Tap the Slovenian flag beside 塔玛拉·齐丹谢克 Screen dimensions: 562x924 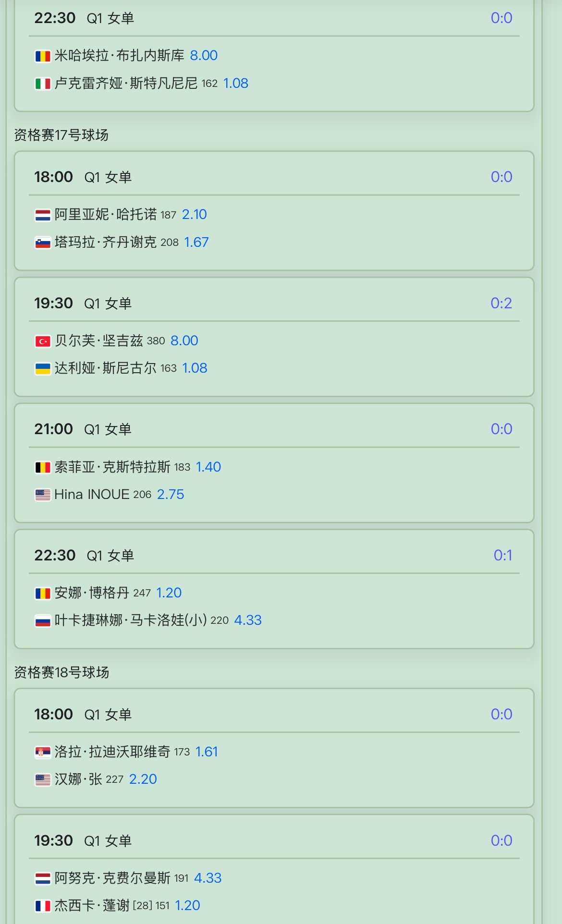click(43, 243)
